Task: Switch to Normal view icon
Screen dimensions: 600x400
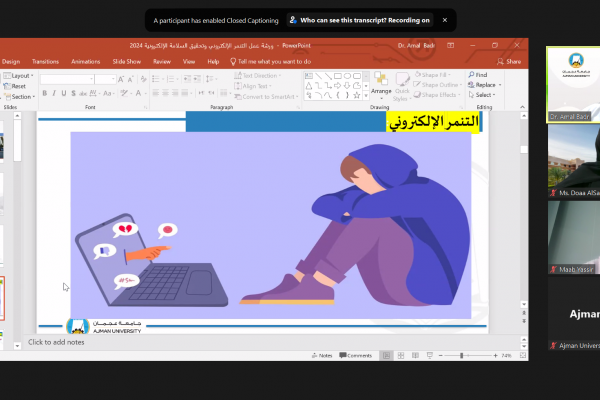Action: click(x=386, y=356)
